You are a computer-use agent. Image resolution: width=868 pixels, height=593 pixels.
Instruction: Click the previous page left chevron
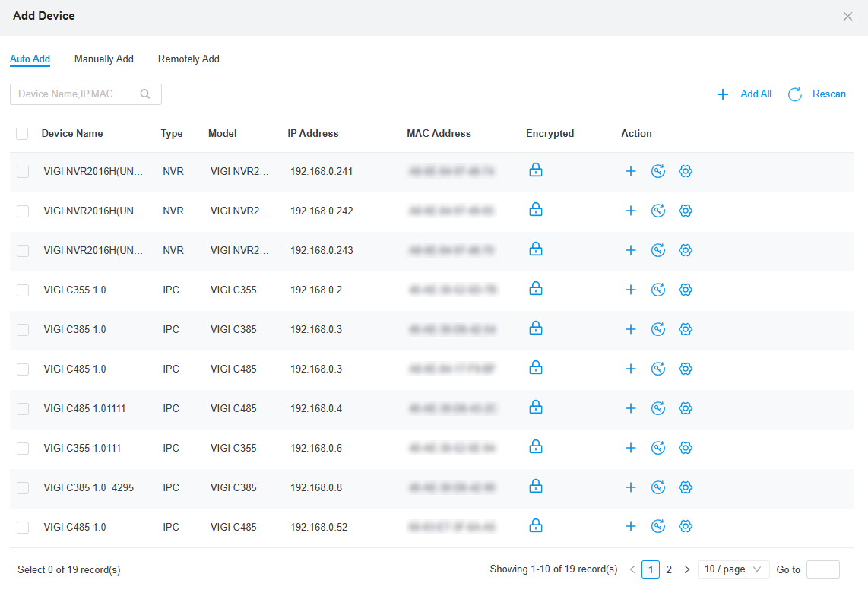pos(632,569)
